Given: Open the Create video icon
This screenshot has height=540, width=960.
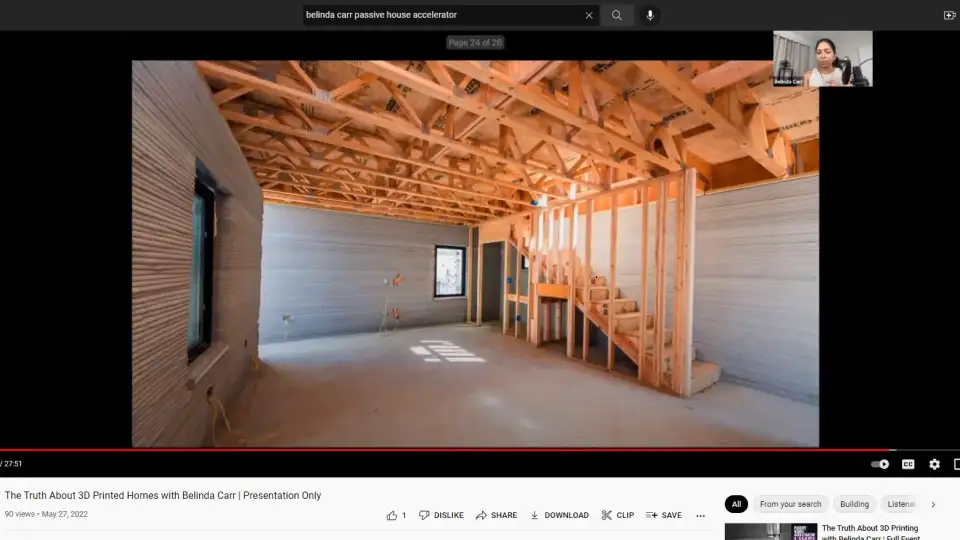Looking at the screenshot, I should coord(949,15).
